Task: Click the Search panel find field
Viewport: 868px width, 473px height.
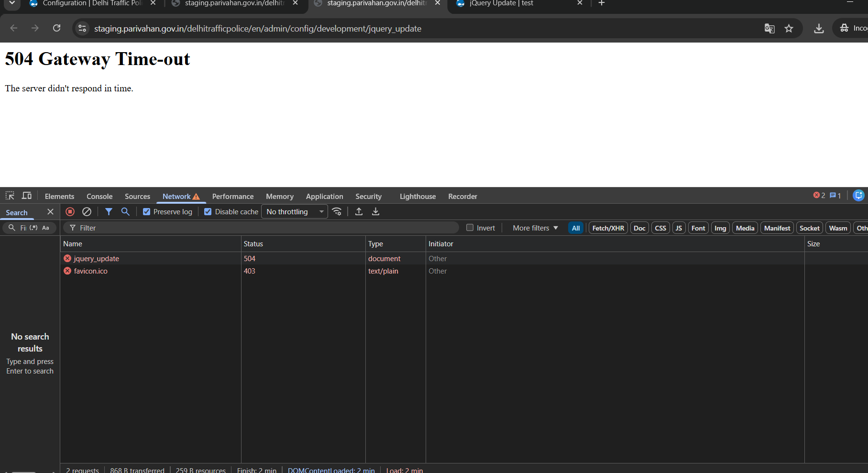Action: [22, 228]
